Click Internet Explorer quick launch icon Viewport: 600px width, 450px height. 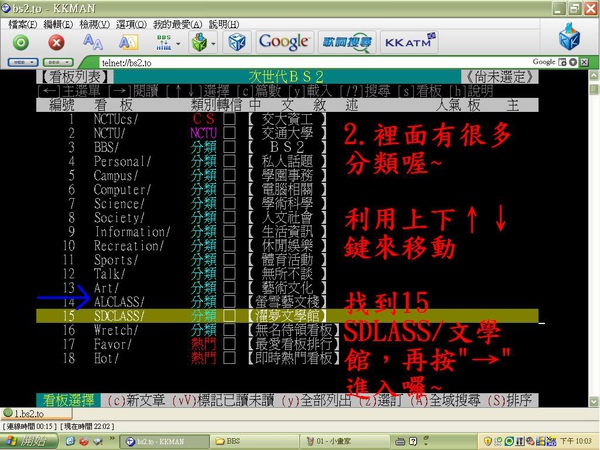(70, 441)
